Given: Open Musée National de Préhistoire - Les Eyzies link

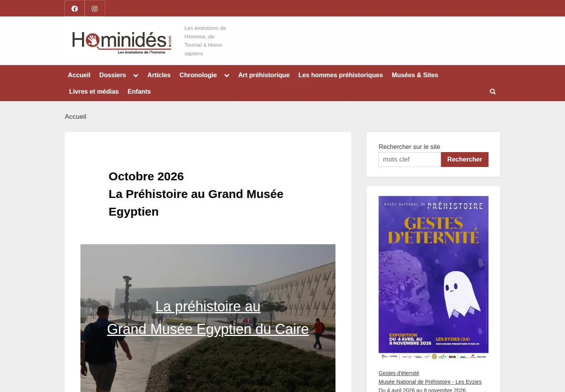Looking at the screenshot, I should point(430,382).
